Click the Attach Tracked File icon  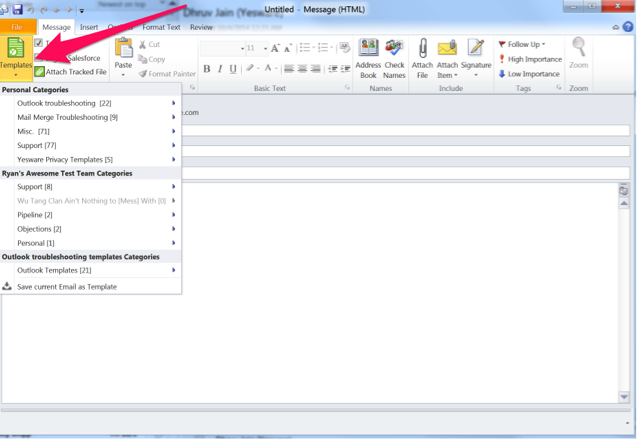point(39,72)
